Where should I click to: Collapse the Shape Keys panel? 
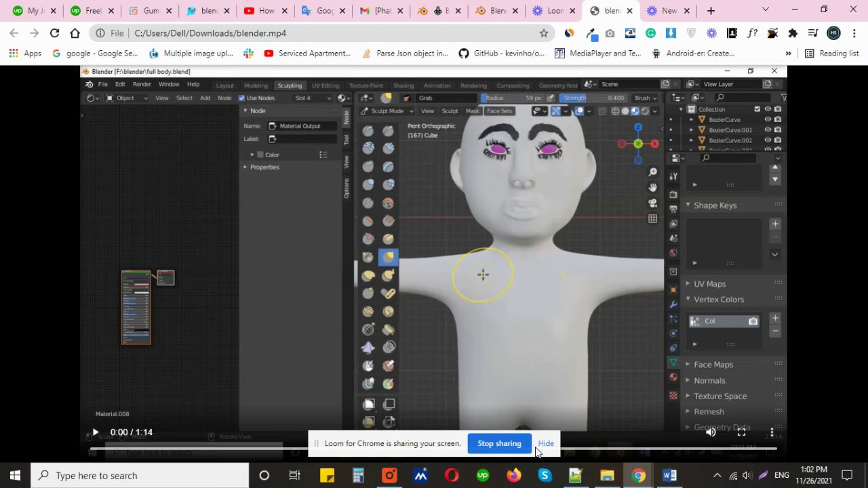click(x=715, y=205)
